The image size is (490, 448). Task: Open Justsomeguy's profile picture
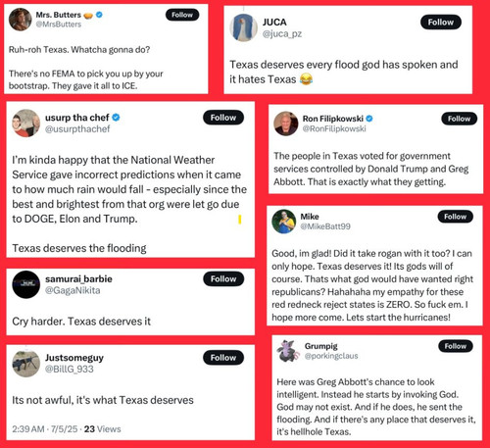(26, 364)
